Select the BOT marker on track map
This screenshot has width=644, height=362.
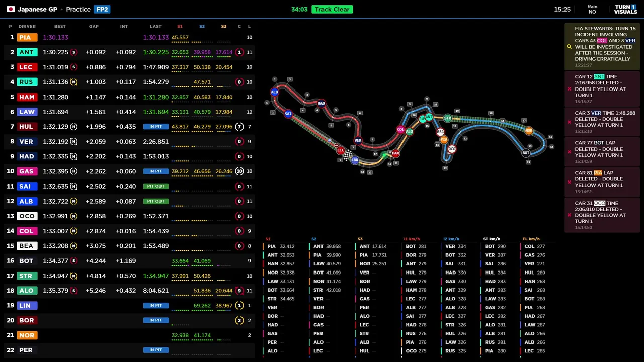[526, 153]
